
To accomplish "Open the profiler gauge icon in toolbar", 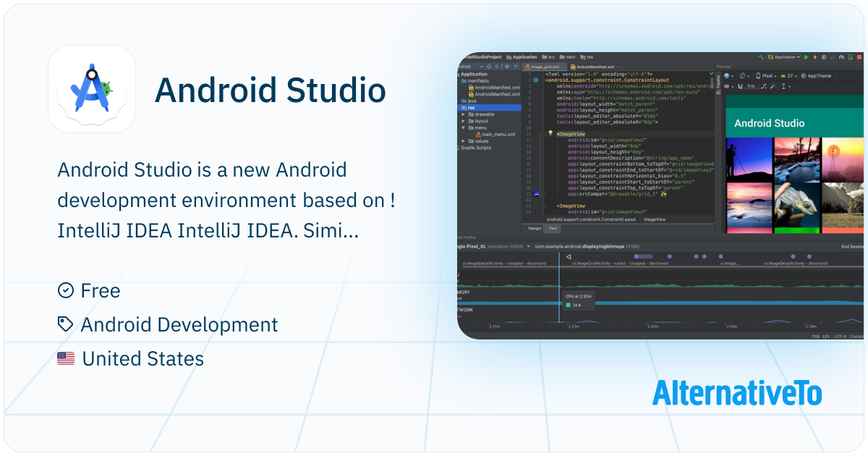I will click(841, 57).
